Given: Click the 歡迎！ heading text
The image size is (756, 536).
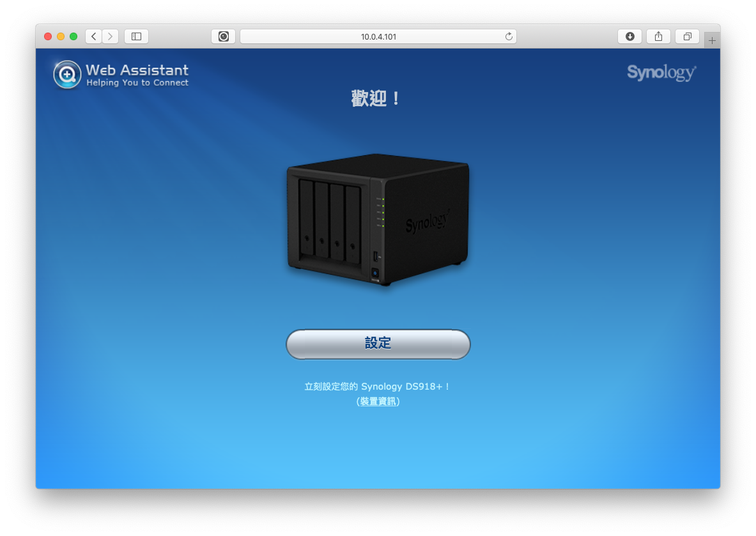Looking at the screenshot, I should 376,99.
